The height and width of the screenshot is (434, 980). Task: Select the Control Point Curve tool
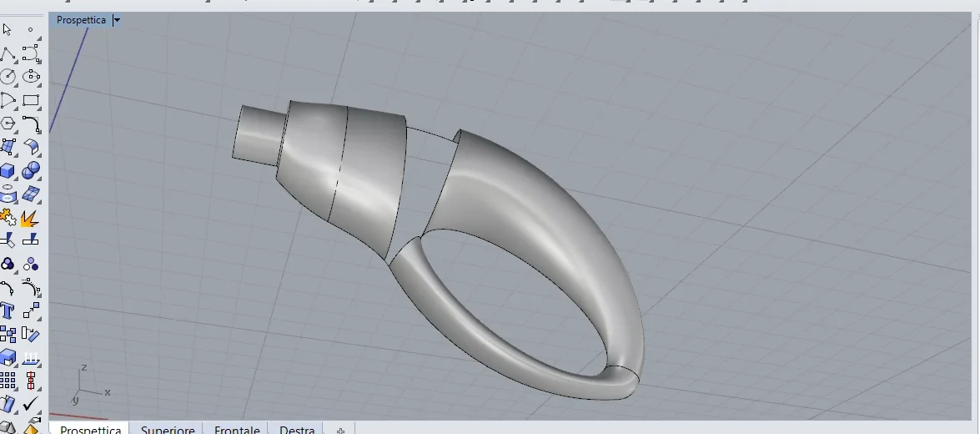[x=31, y=53]
